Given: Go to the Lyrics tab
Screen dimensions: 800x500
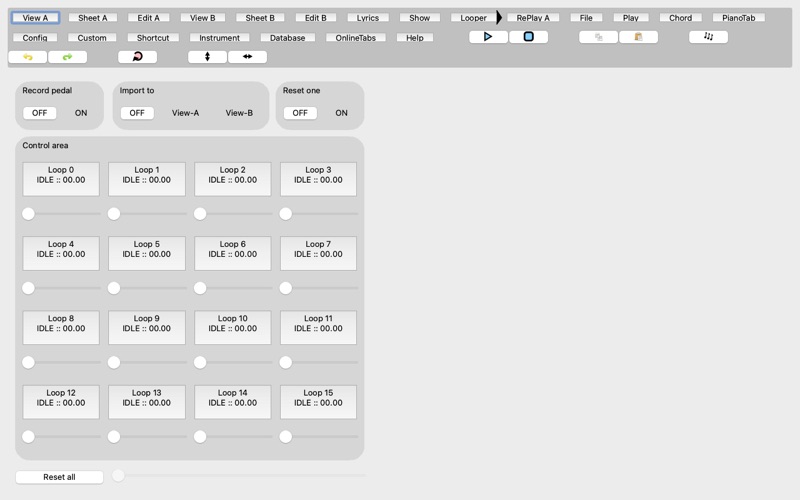Looking at the screenshot, I should pos(368,18).
